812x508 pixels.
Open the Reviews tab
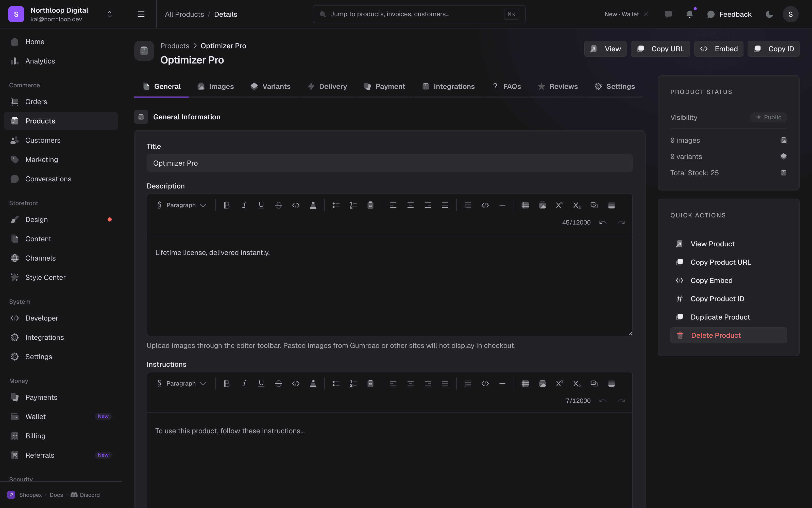[558, 86]
